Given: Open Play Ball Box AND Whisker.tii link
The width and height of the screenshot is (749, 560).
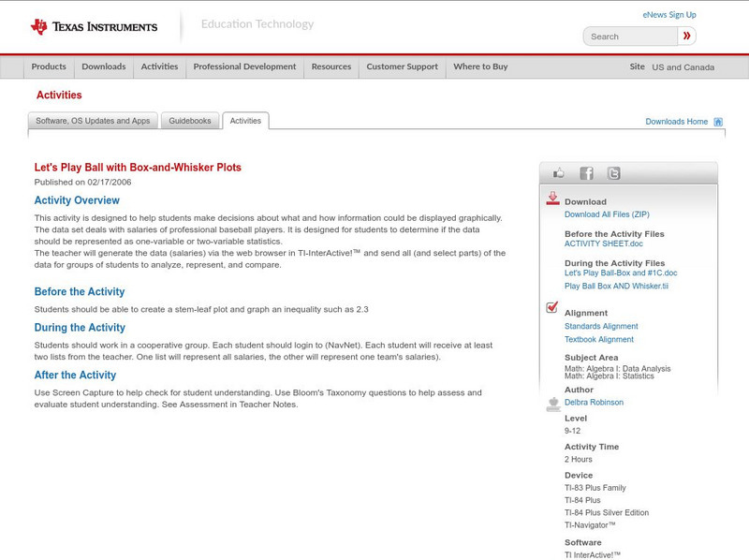Looking at the screenshot, I should (x=616, y=286).
